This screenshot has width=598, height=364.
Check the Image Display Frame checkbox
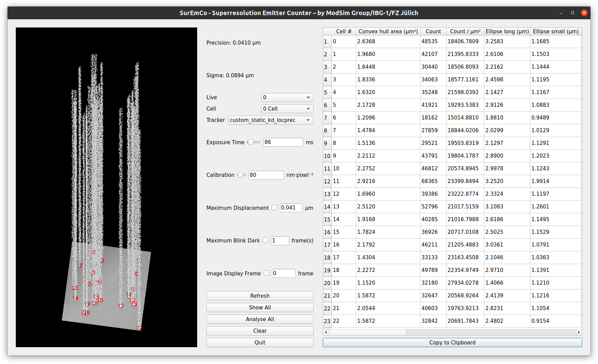pos(267,273)
